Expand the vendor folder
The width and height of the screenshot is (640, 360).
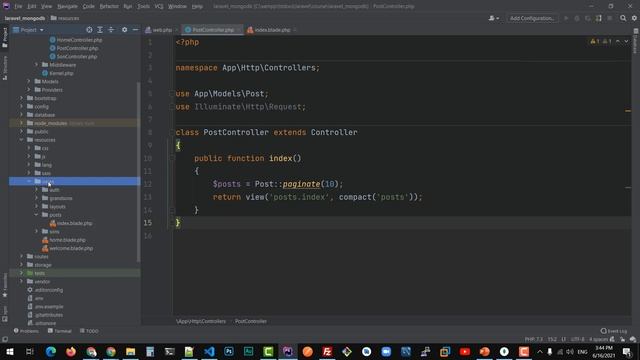click(22, 281)
